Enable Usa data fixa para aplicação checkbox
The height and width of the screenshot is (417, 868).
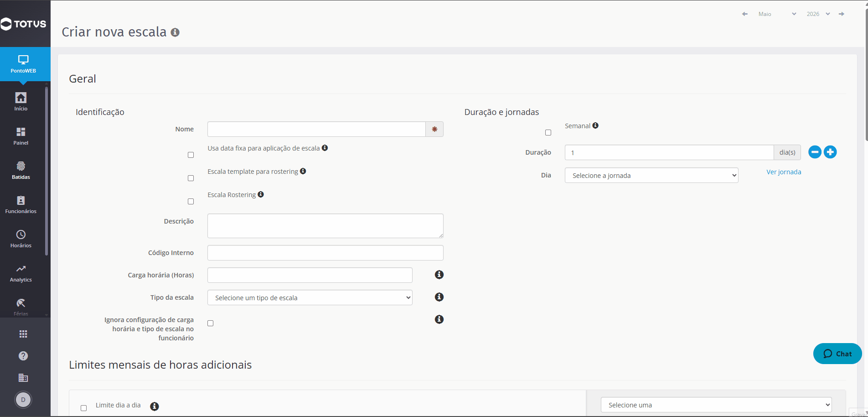pyautogui.click(x=191, y=155)
